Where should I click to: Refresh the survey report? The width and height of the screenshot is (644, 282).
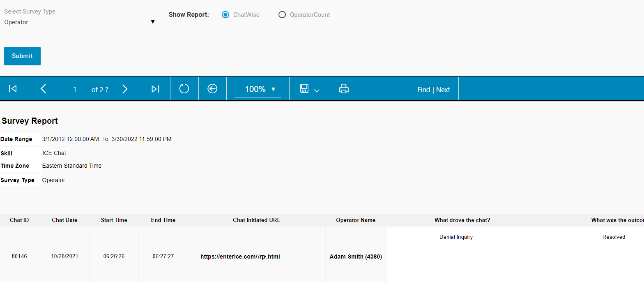tap(184, 89)
